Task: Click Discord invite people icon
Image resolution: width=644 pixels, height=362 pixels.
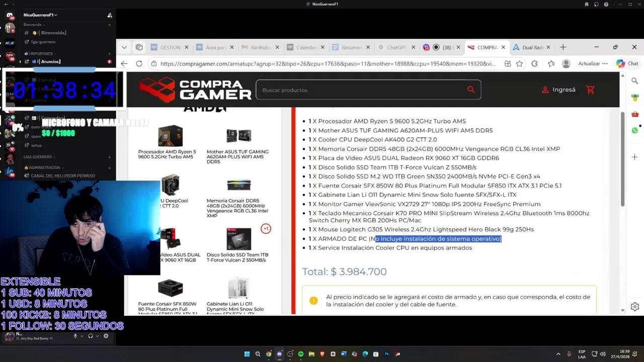Action: click(x=110, y=15)
